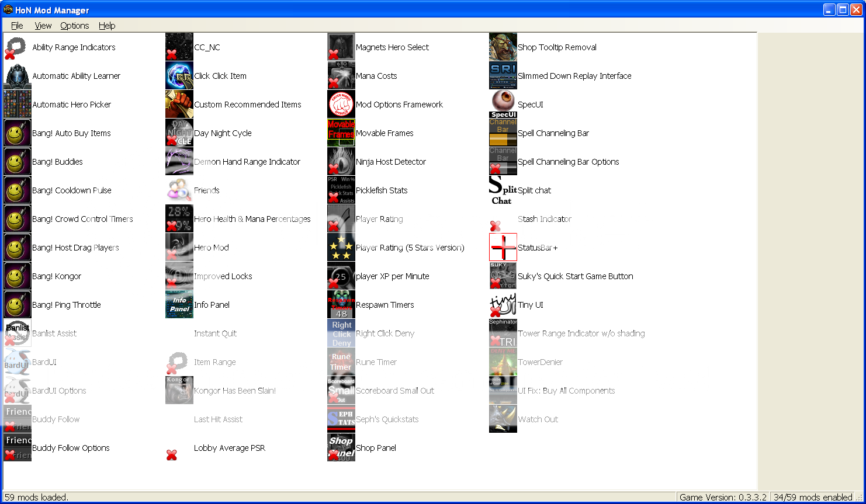The width and height of the screenshot is (866, 504).
Task: Select the Click Click Item icon
Action: 179,76
